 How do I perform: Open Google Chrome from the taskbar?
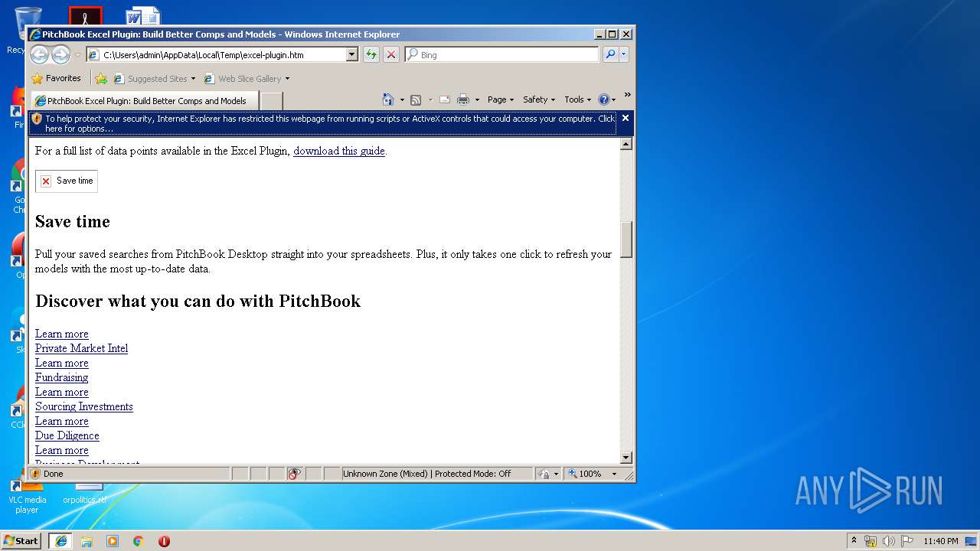(139, 540)
